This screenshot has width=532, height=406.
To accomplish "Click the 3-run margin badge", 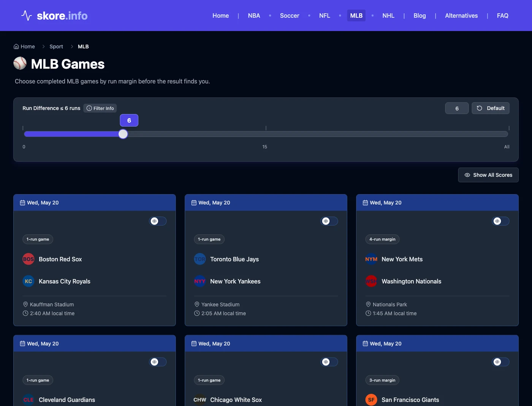I will pos(382,380).
